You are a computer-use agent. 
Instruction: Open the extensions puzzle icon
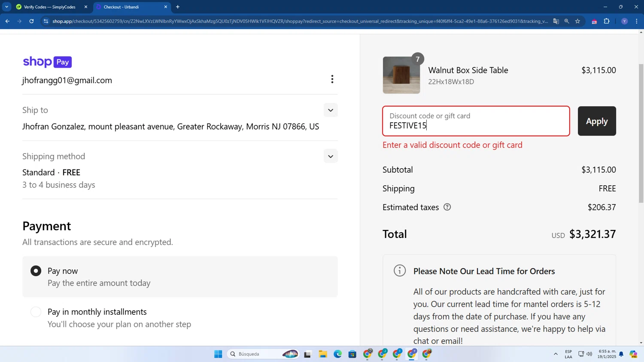pos(607,21)
